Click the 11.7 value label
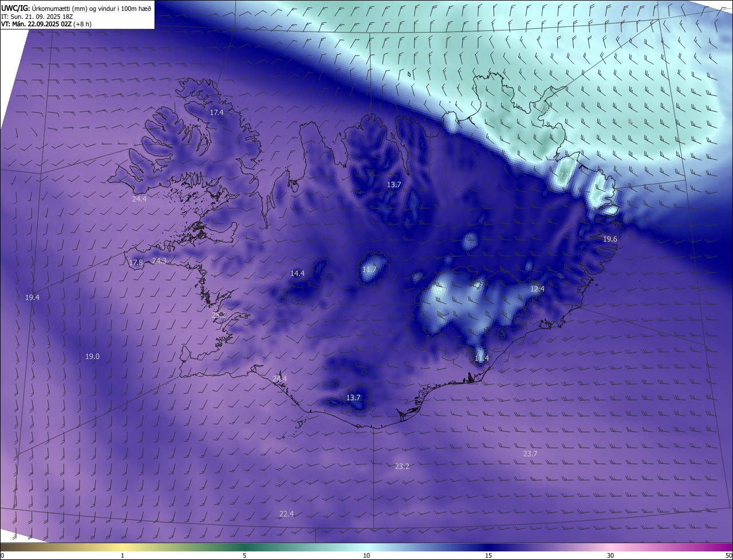The width and height of the screenshot is (733, 560). [x=369, y=269]
